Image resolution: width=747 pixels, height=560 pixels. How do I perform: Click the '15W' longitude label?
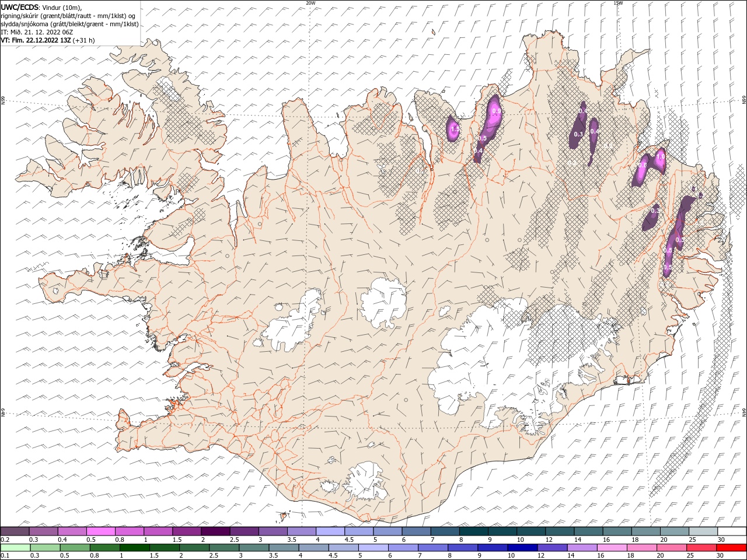tap(618, 3)
